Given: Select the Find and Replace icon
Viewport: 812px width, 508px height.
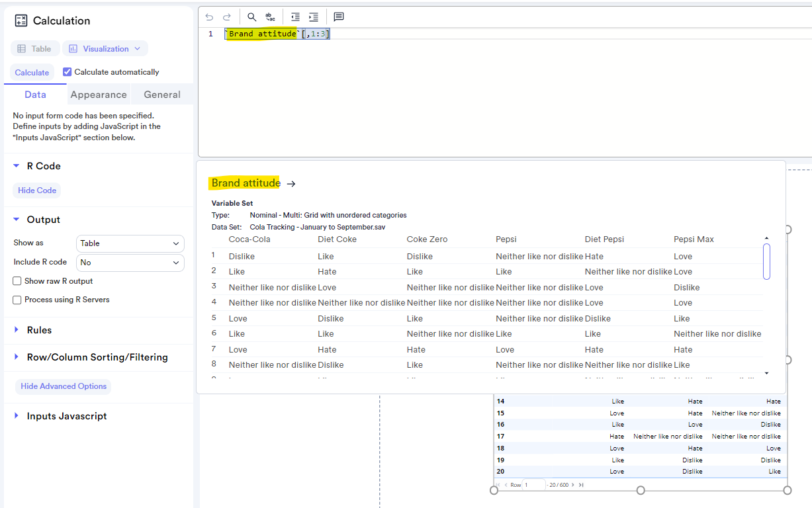Looking at the screenshot, I should [x=269, y=17].
